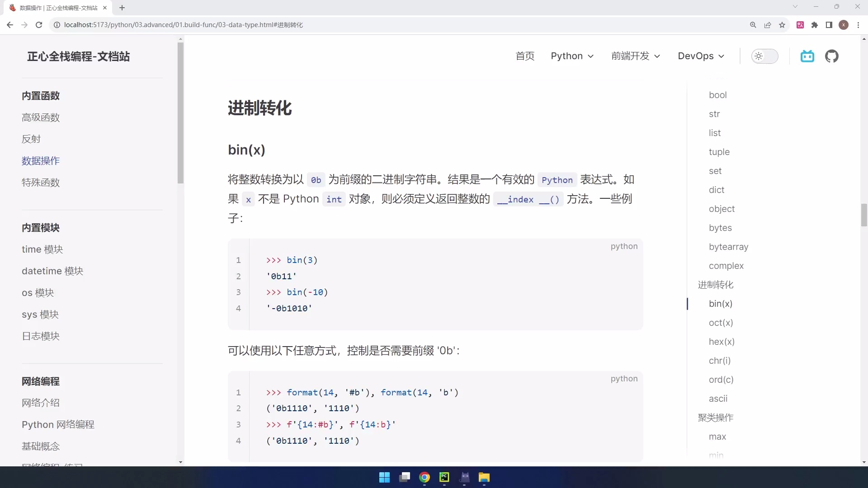The height and width of the screenshot is (488, 868).
Task: Open the GitHub icon link
Action: pyautogui.click(x=832, y=56)
